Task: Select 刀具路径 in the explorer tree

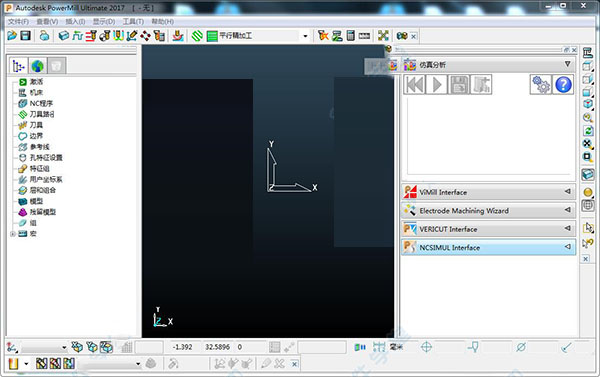Action: 42,114
